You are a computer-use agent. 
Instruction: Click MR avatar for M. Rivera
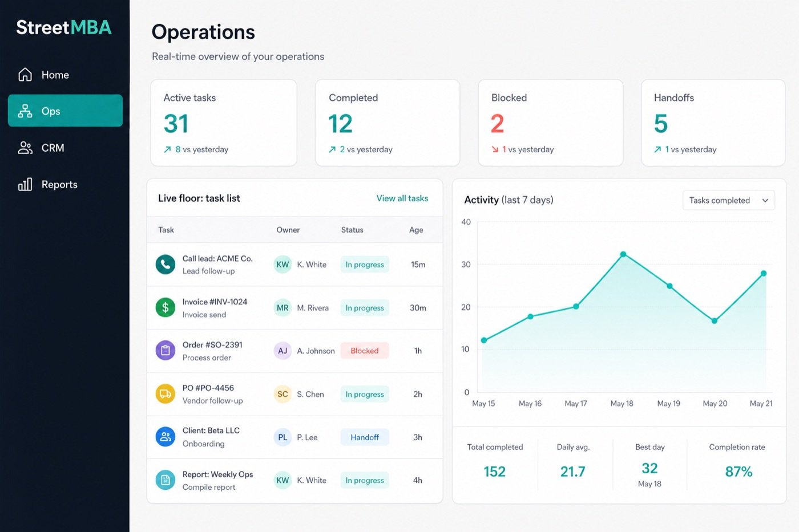pyautogui.click(x=283, y=308)
